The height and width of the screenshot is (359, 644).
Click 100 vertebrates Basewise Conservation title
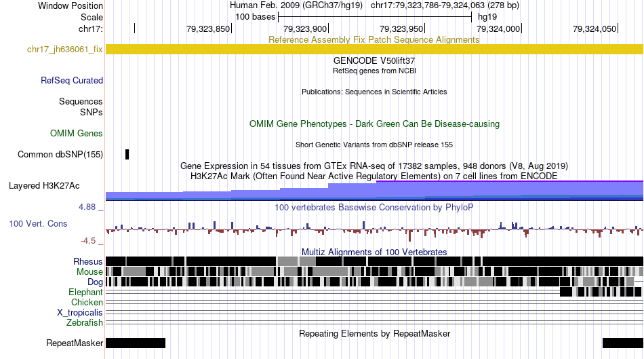click(374, 207)
